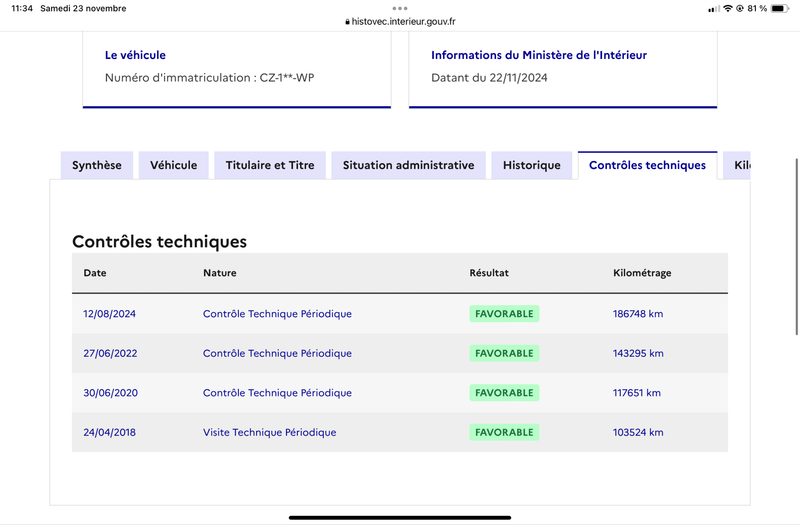800x525 pixels.
Task: Click the date 24/04/2018
Action: point(110,432)
